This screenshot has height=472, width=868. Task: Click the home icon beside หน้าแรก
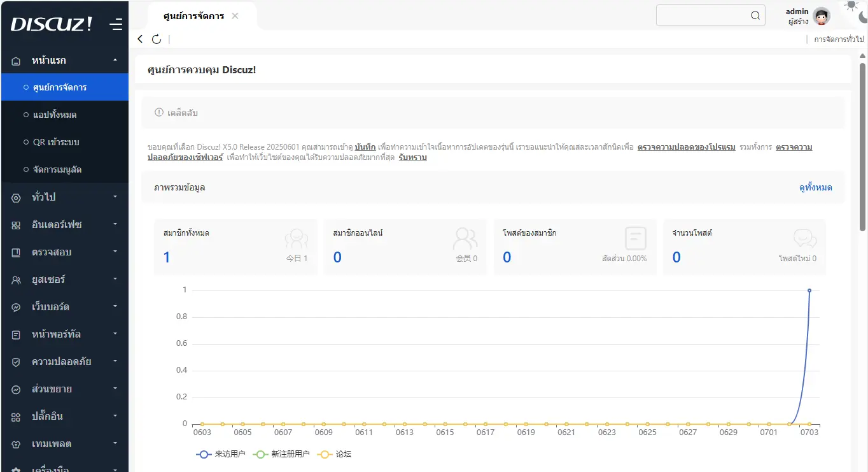tap(17, 61)
